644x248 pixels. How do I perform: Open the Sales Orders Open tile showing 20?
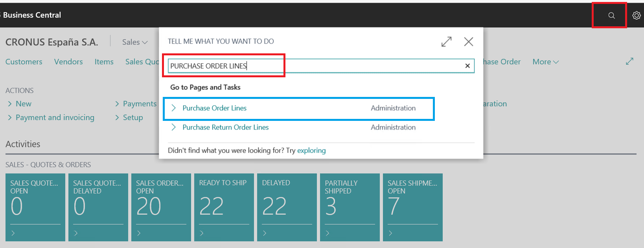click(x=161, y=207)
